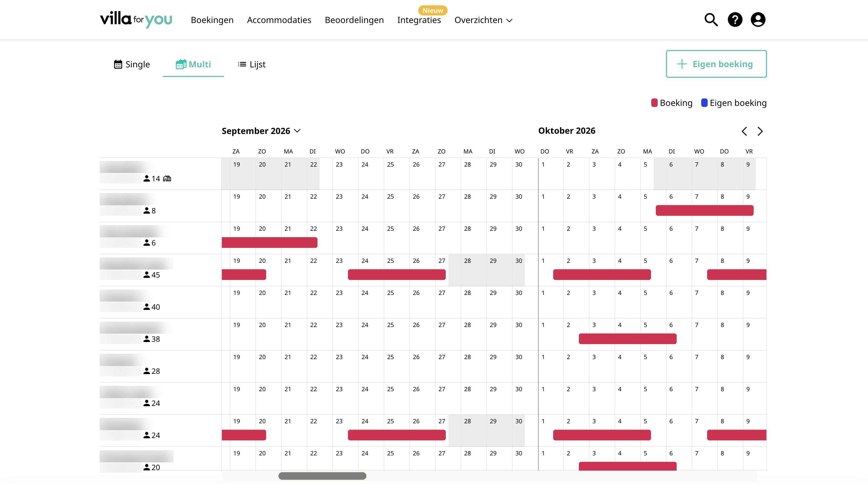
Task: Open the search magnifier icon
Action: [711, 20]
